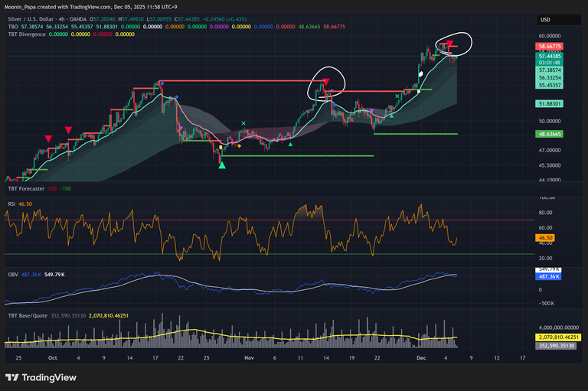Click the orange 46.50 RSI value tag
The image size is (588, 391).
(x=547, y=239)
